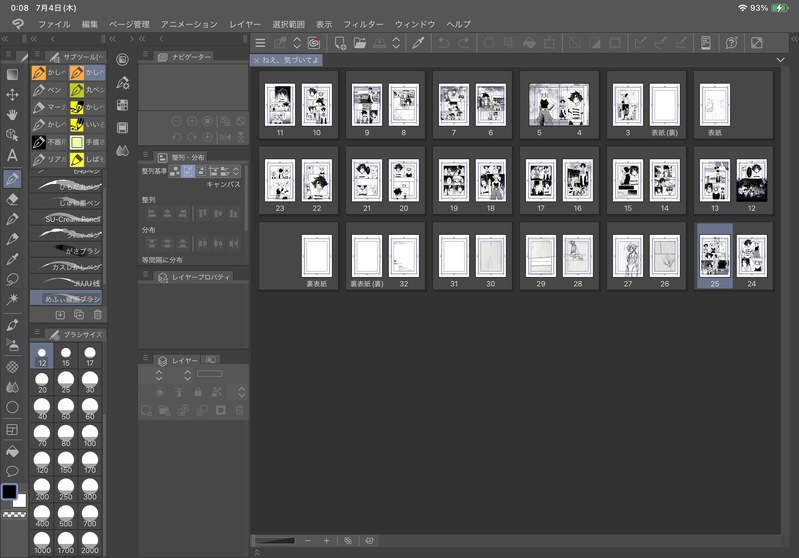The image size is (799, 558).
Task: Select the Move Layer tool
Action: coord(12,95)
